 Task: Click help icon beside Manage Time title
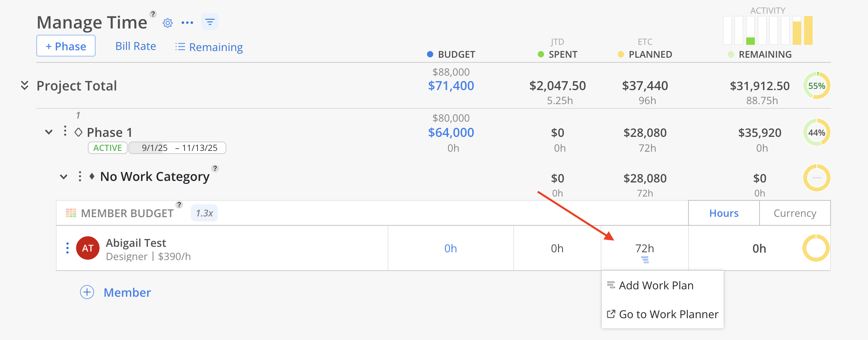click(153, 14)
